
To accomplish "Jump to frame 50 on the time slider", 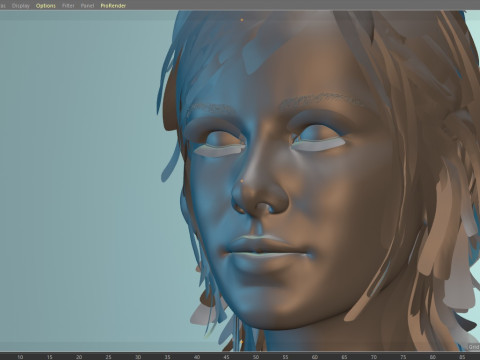I will click(x=256, y=357).
